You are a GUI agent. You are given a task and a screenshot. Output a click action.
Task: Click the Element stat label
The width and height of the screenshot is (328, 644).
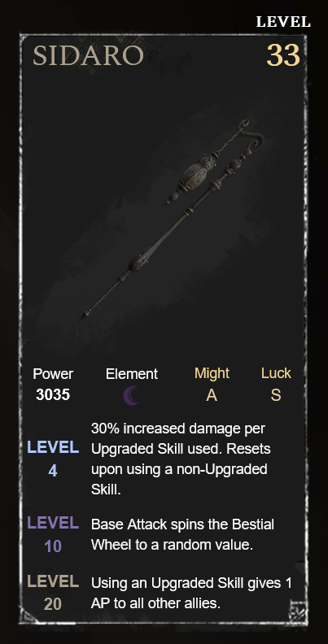[x=132, y=374]
